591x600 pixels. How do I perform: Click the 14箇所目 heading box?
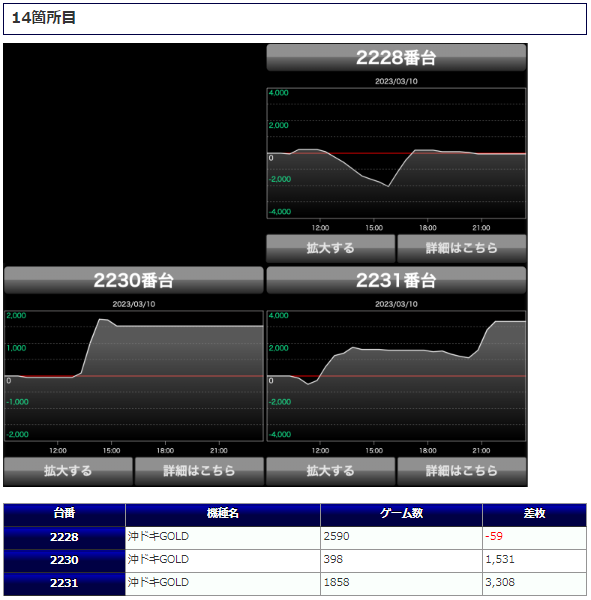point(295,19)
